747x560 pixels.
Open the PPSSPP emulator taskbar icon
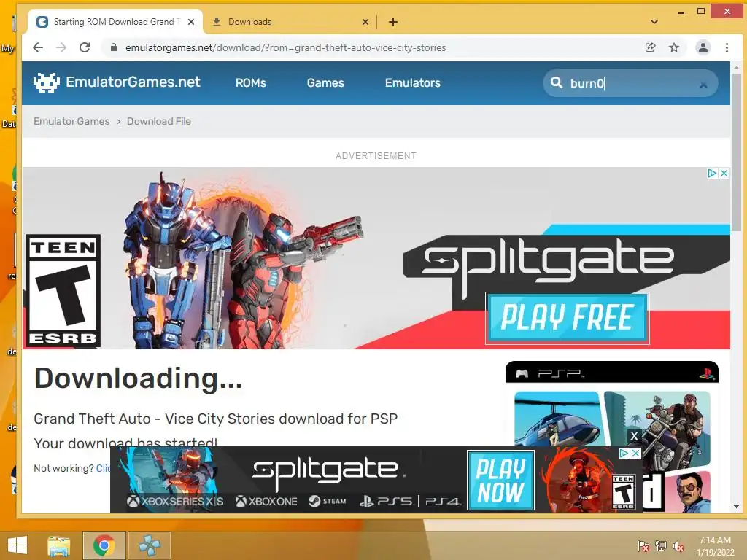click(149, 545)
